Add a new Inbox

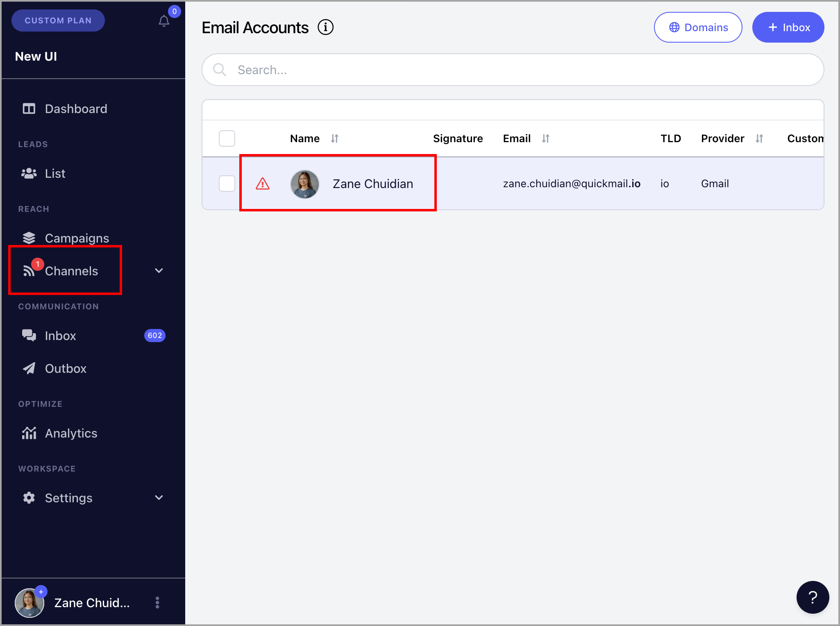pos(788,27)
